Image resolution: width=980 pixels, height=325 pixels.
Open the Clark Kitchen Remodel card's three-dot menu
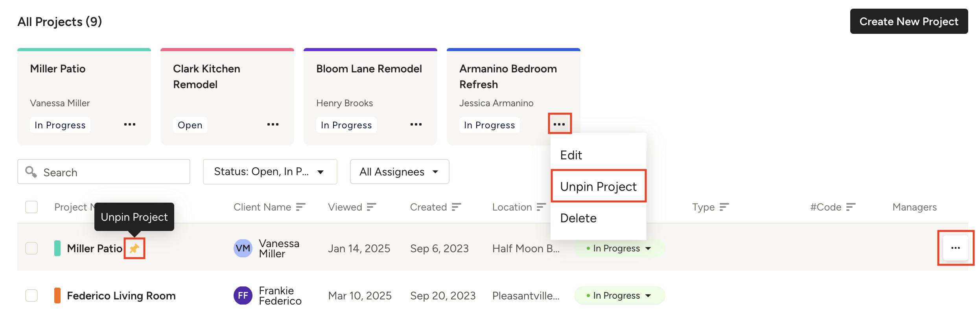(273, 124)
